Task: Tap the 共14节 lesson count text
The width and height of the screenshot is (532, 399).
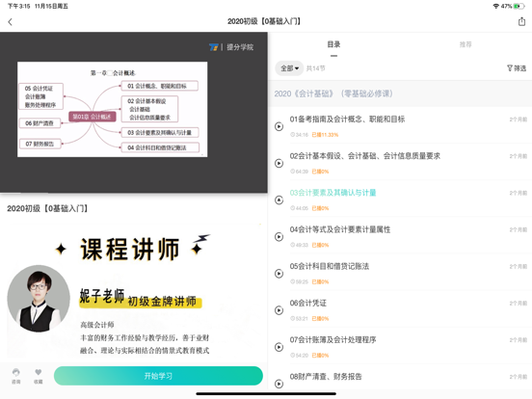Action: (x=315, y=68)
